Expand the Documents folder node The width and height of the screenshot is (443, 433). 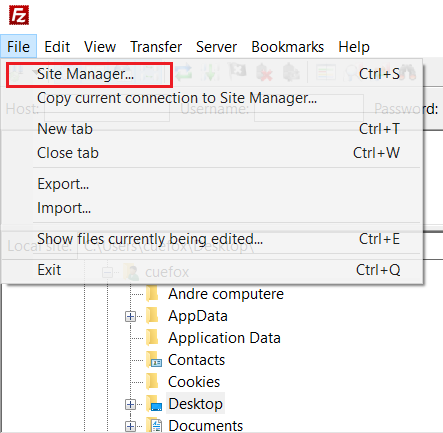pyautogui.click(x=130, y=426)
